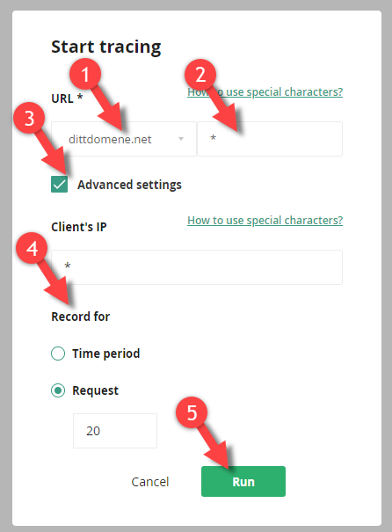Open the special characters help link above Client's IP
The image size is (392, 532).
[265, 220]
